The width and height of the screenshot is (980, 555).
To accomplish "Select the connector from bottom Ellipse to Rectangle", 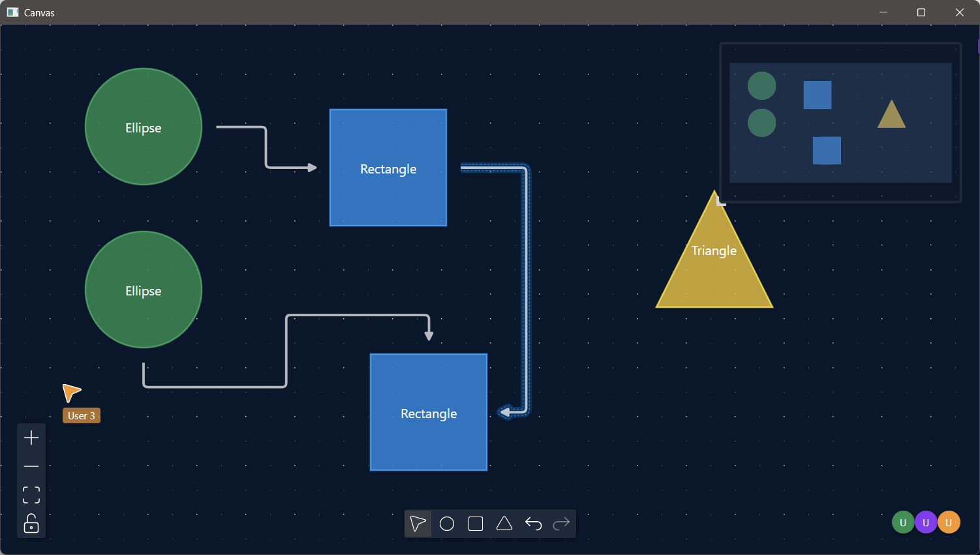I will 286,352.
